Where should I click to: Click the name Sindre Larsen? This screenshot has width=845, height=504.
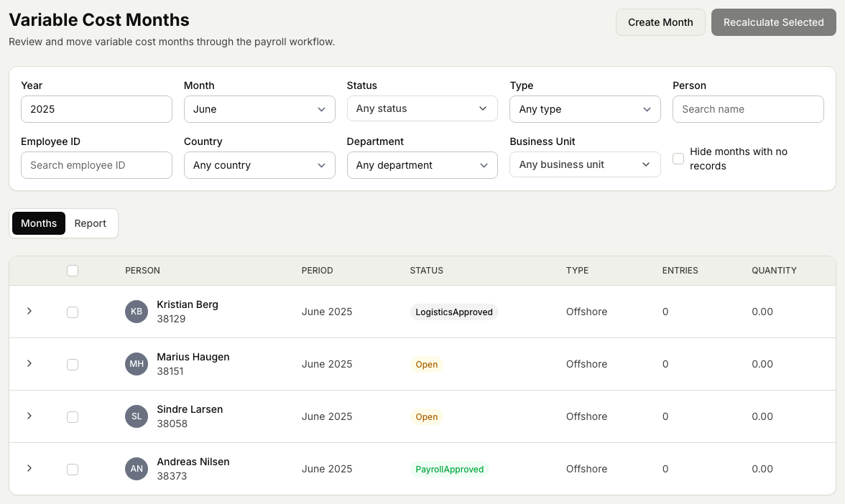(190, 409)
